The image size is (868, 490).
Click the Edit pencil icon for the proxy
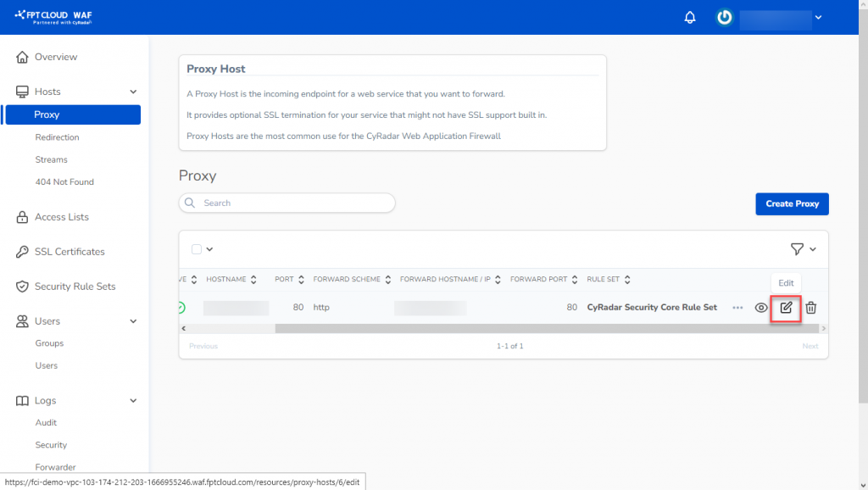tap(785, 308)
